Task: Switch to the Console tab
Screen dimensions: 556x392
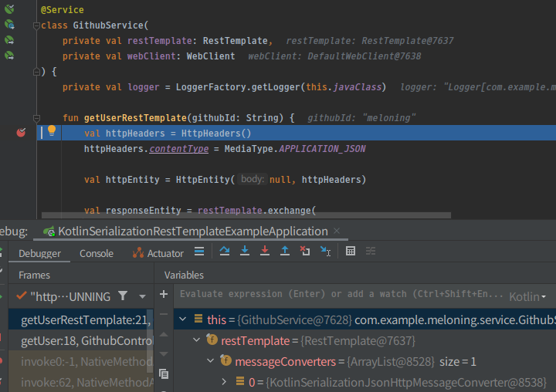Action: point(97,253)
